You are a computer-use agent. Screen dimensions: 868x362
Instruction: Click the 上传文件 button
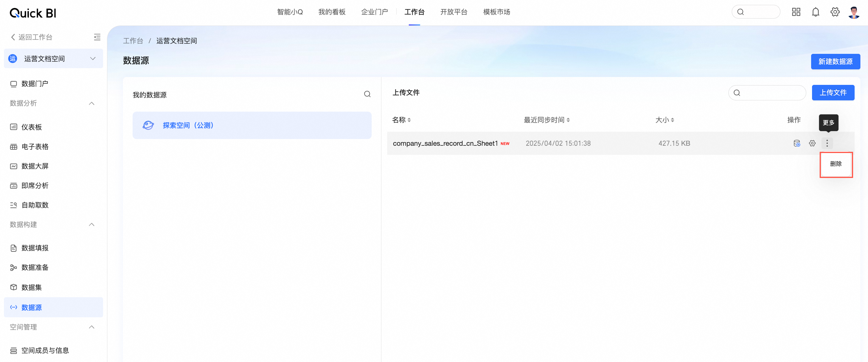[833, 93]
